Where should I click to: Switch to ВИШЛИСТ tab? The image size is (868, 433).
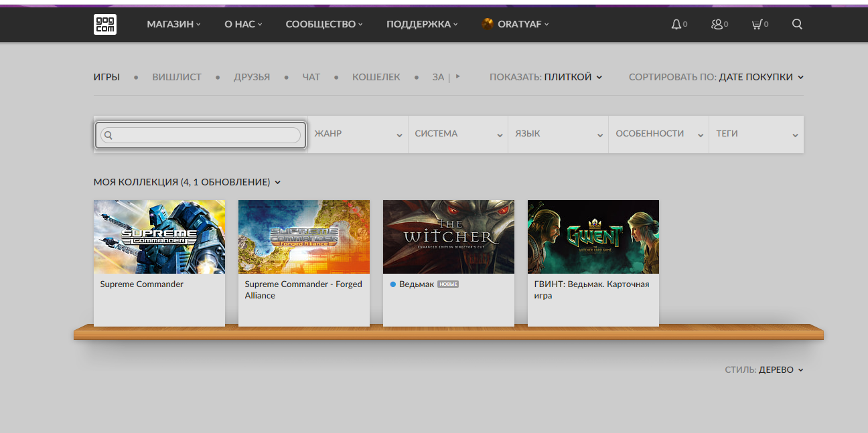(x=177, y=77)
